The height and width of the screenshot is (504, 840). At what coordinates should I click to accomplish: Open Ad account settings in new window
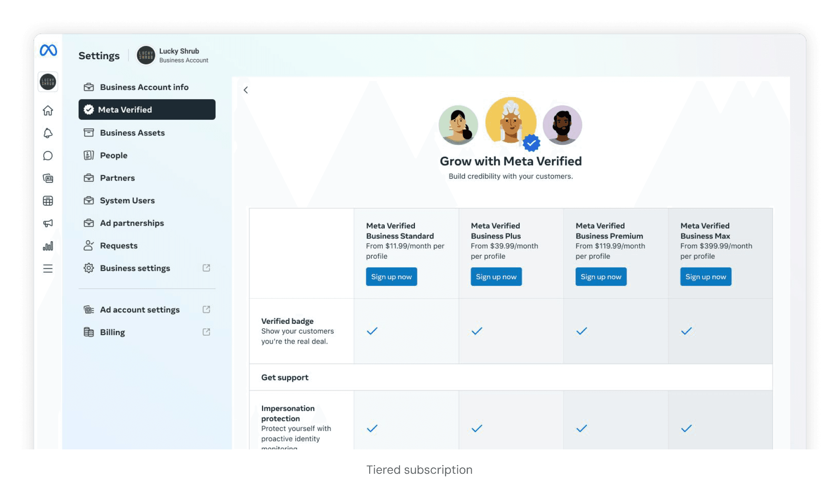[x=206, y=310]
